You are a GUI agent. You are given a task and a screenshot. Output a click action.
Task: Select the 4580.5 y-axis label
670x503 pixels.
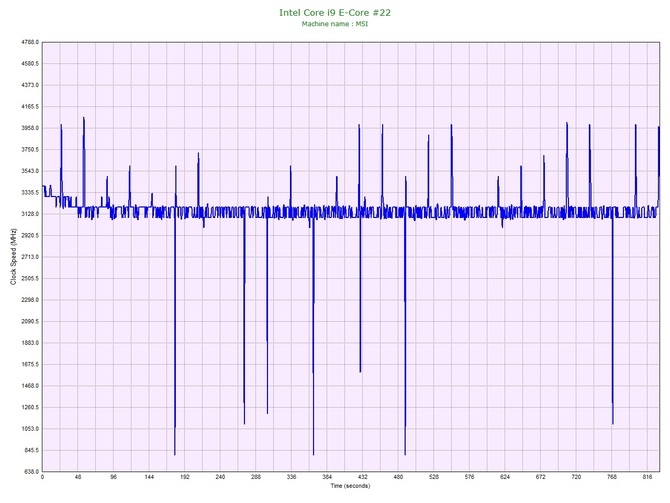(x=30, y=64)
